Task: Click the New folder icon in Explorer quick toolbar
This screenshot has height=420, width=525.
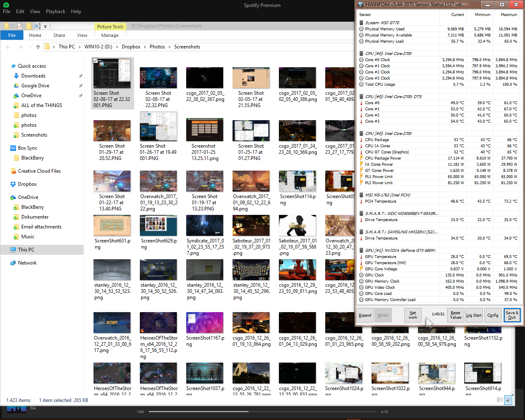Action: pyautogui.click(x=29, y=26)
